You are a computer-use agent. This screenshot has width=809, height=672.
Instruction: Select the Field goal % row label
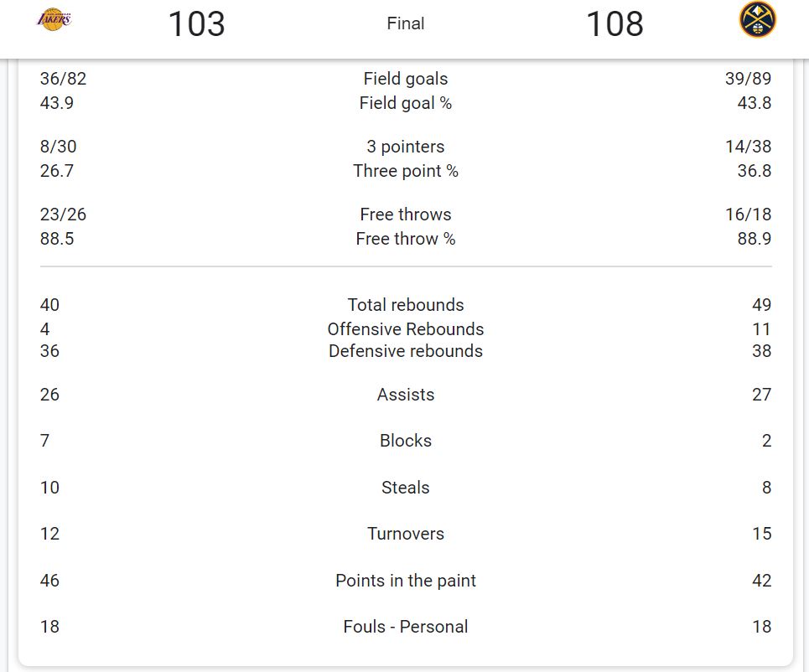point(406,103)
